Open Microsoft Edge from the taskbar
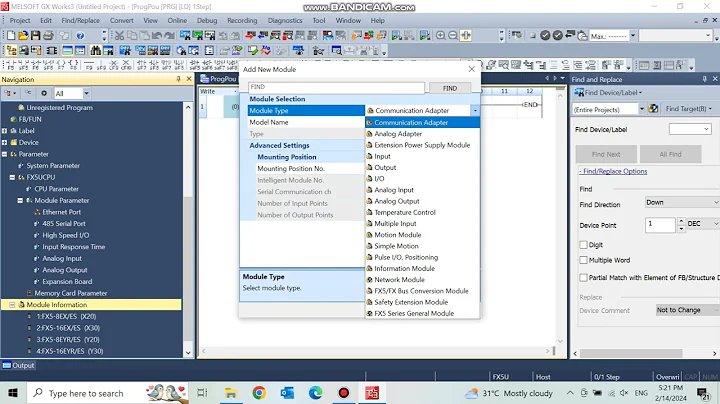This screenshot has height=404, width=720. (315, 393)
